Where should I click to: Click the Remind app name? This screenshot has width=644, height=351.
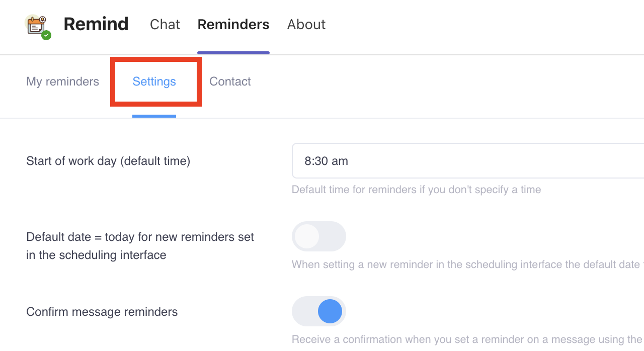click(x=96, y=24)
